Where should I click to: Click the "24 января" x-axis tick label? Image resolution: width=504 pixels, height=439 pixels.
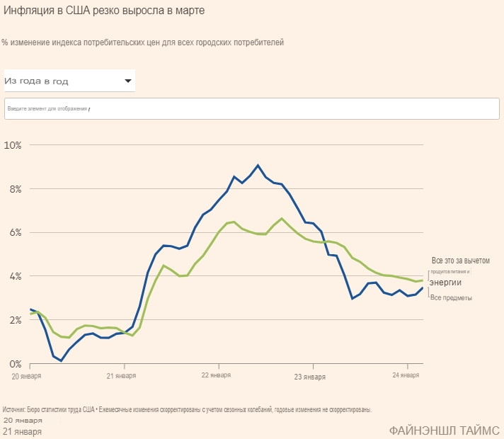406,375
